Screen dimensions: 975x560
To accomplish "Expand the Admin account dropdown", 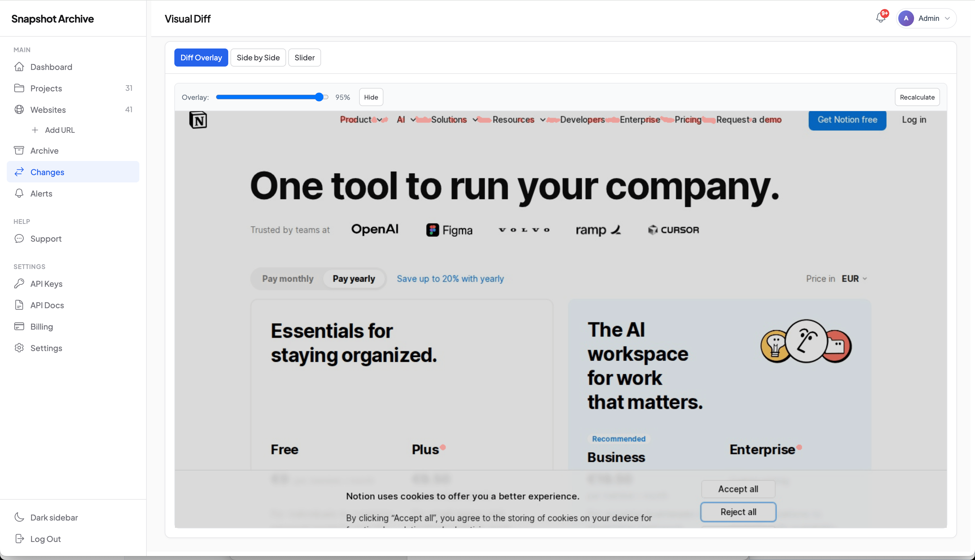I will click(926, 18).
